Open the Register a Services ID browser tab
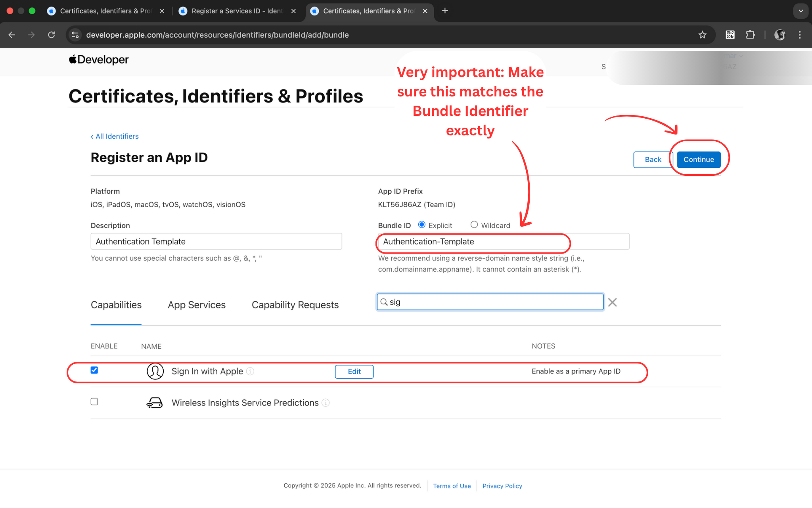This screenshot has width=812, height=508. point(237,11)
